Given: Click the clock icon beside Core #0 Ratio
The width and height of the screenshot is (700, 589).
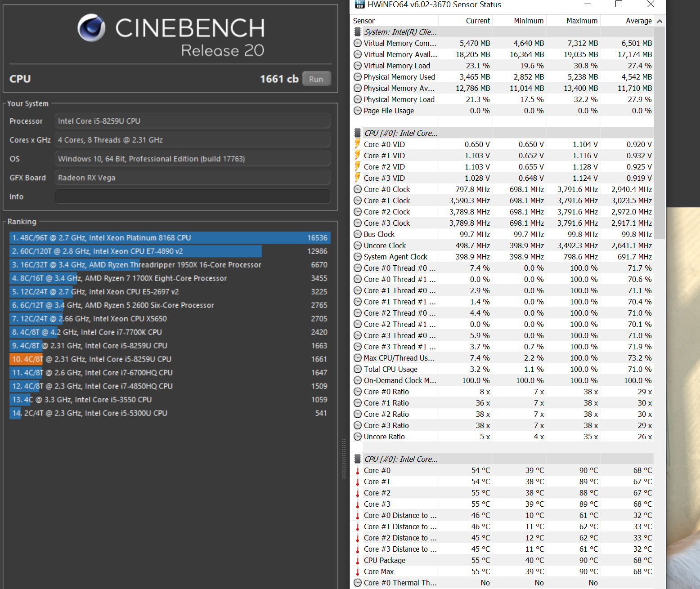Looking at the screenshot, I should [x=358, y=392].
